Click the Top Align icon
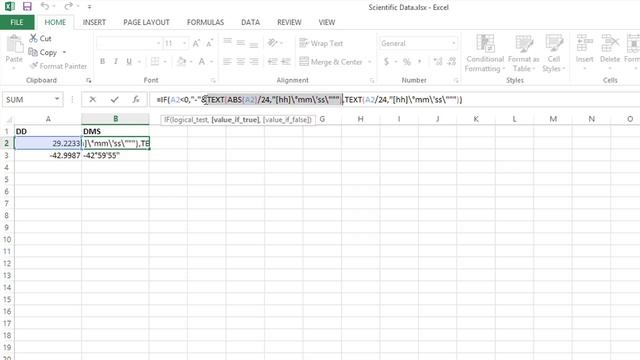The height and width of the screenshot is (360, 640). point(227,42)
